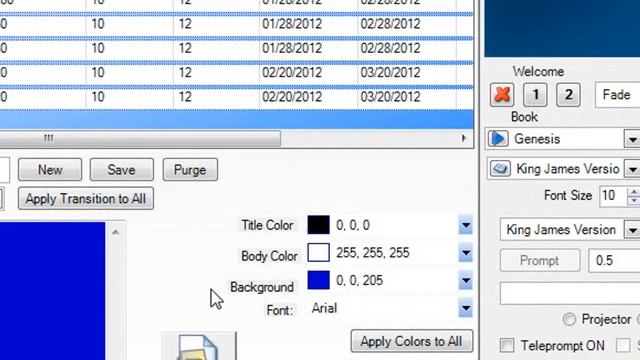Image resolution: width=640 pixels, height=360 pixels.
Task: Click the Bible version icon beside King James Versio
Action: point(500,169)
